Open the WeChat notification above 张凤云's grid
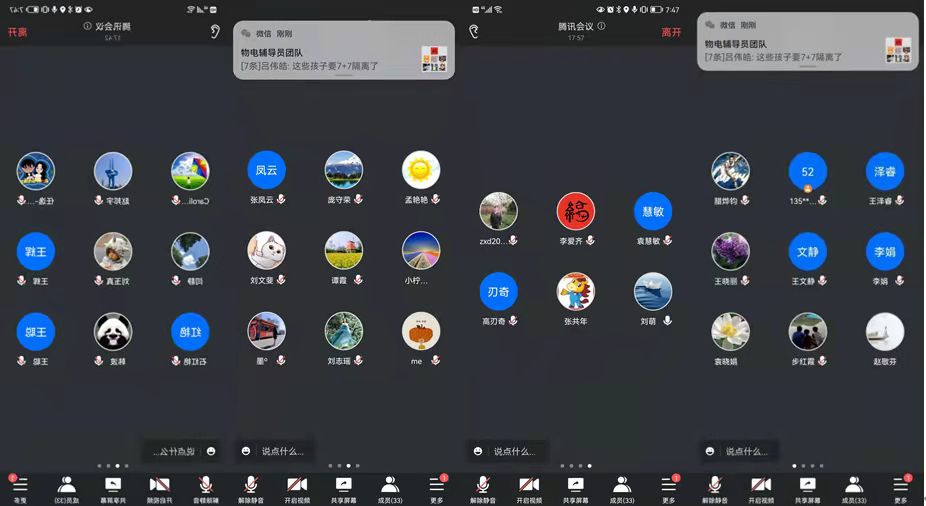The width and height of the screenshot is (926, 506). click(x=343, y=49)
